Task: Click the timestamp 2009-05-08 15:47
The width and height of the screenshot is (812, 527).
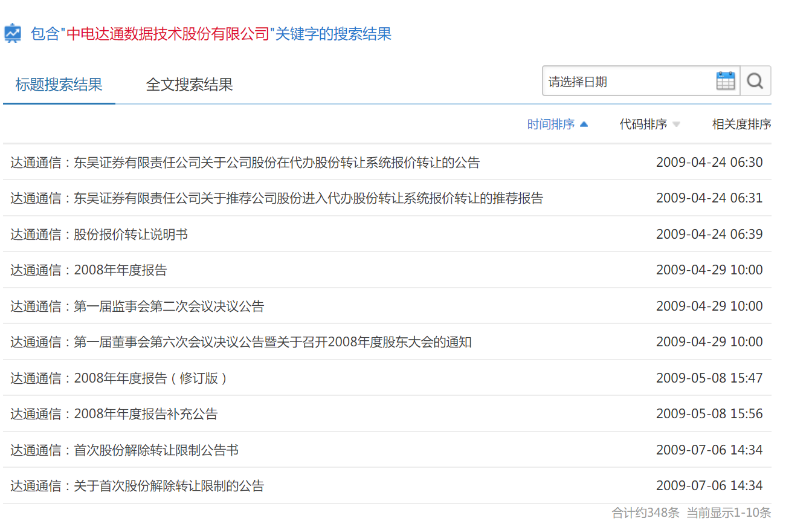Action: coord(709,378)
